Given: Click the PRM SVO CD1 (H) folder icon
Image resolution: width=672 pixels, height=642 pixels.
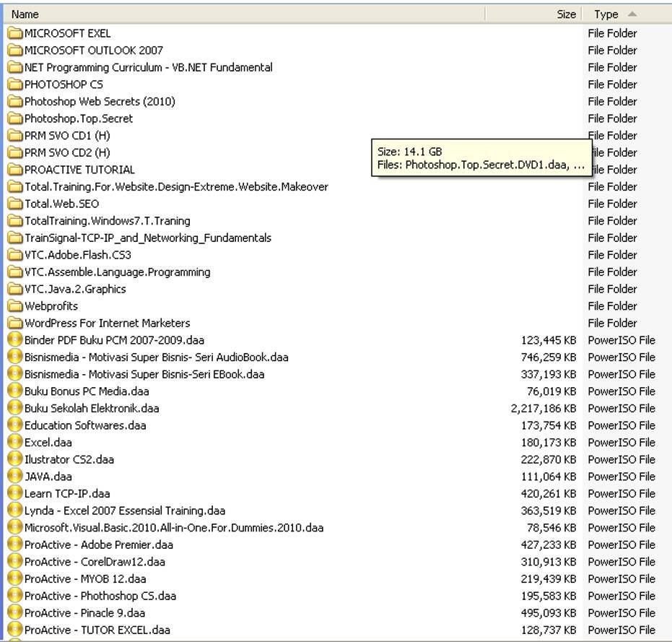Looking at the screenshot, I should click(x=15, y=136).
